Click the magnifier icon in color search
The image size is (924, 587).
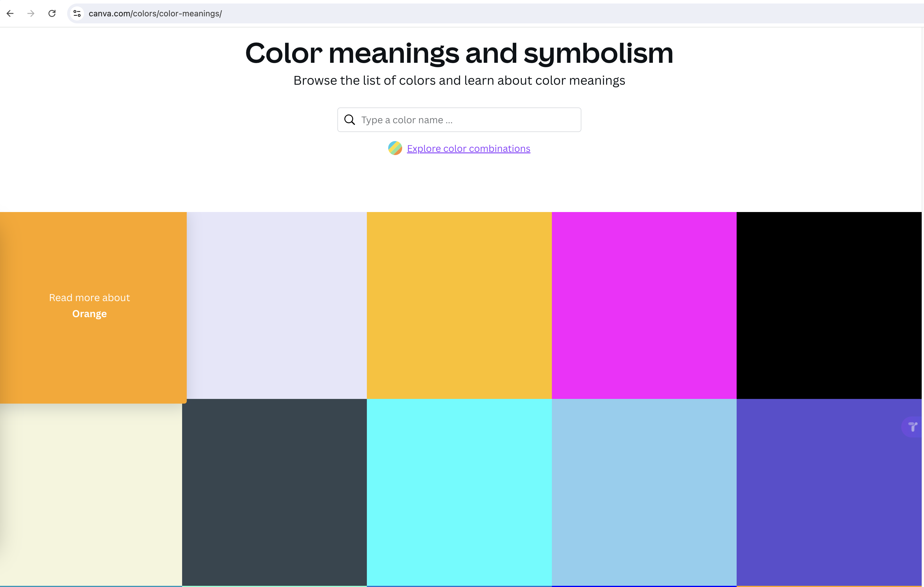[350, 120]
